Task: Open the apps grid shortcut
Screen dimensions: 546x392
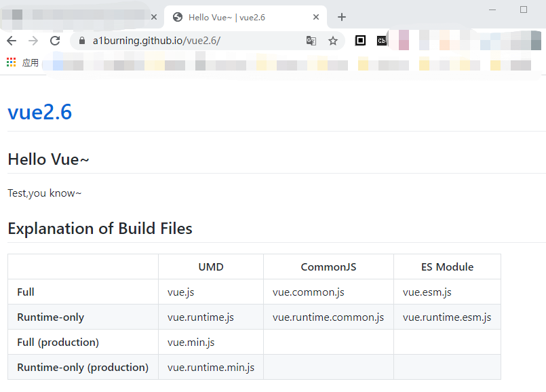Action: pos(11,62)
